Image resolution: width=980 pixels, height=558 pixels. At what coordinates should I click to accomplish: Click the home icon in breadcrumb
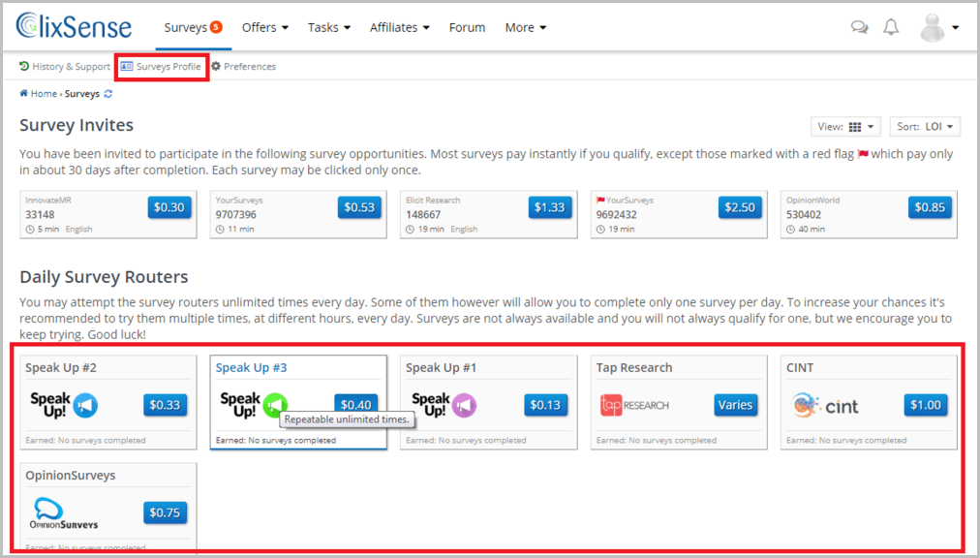tap(24, 93)
